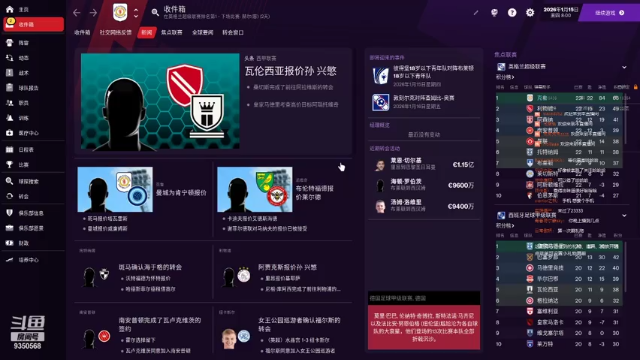Switch to the Global News (全球要闻) tab
This screenshot has height=360, width=640.
(202, 32)
